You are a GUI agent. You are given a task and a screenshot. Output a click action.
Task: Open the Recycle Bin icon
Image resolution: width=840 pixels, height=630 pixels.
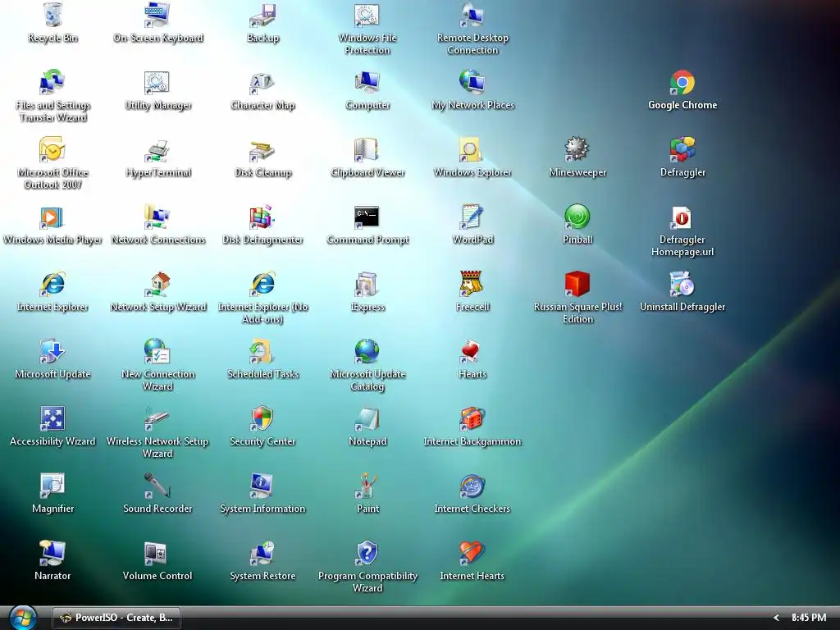point(52,15)
